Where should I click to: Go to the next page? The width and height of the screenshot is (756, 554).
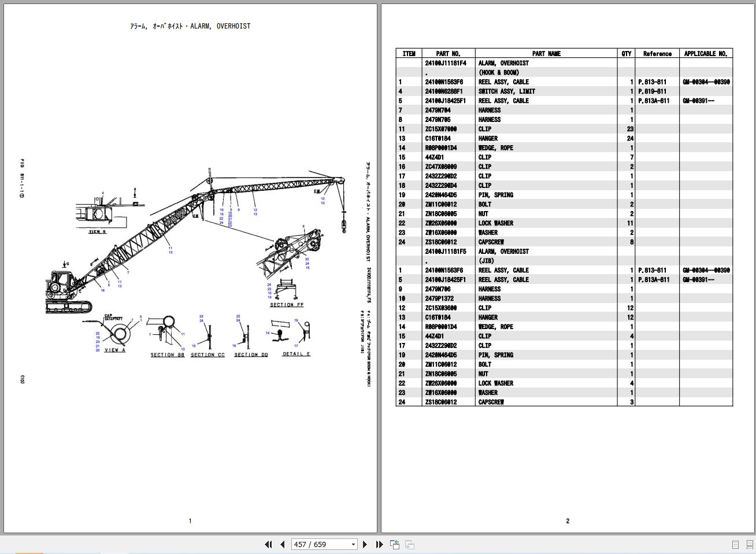pos(365,544)
